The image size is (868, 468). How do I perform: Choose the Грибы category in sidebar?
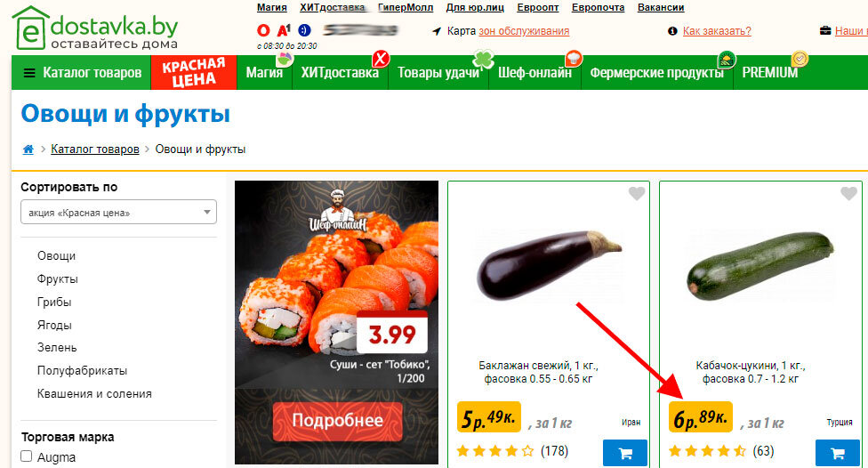click(54, 302)
